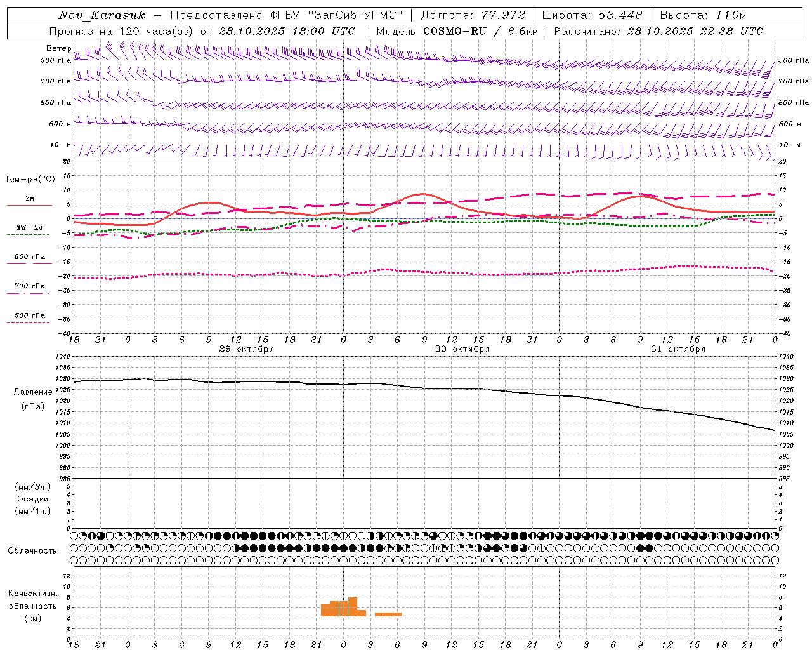Viewport: 812px width, 650px height.
Task: Click the Td 2м dew point legend entry
Action: pyautogui.click(x=29, y=227)
